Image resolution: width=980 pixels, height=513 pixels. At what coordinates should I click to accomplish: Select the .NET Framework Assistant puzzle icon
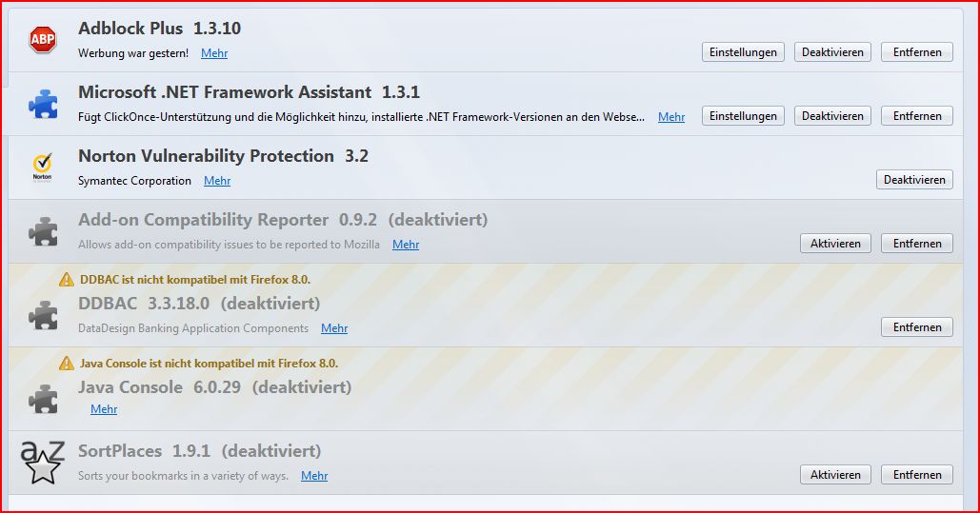[43, 105]
